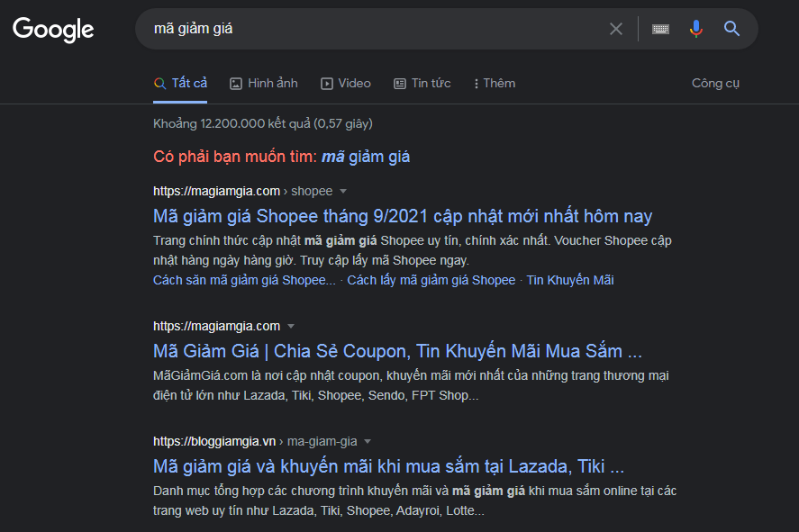
Task: Open 'Mã giảm giá và khuyến mãi' Lazada result
Action: pyautogui.click(x=389, y=467)
